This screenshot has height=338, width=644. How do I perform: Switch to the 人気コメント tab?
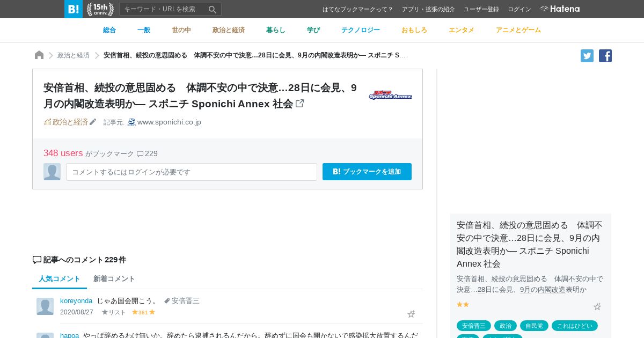60,279
